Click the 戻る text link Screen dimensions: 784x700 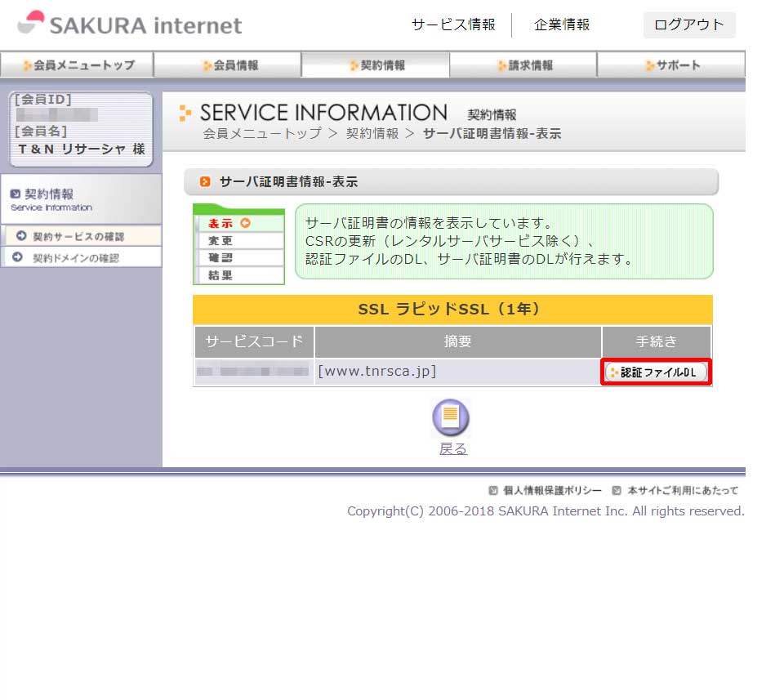[453, 449]
